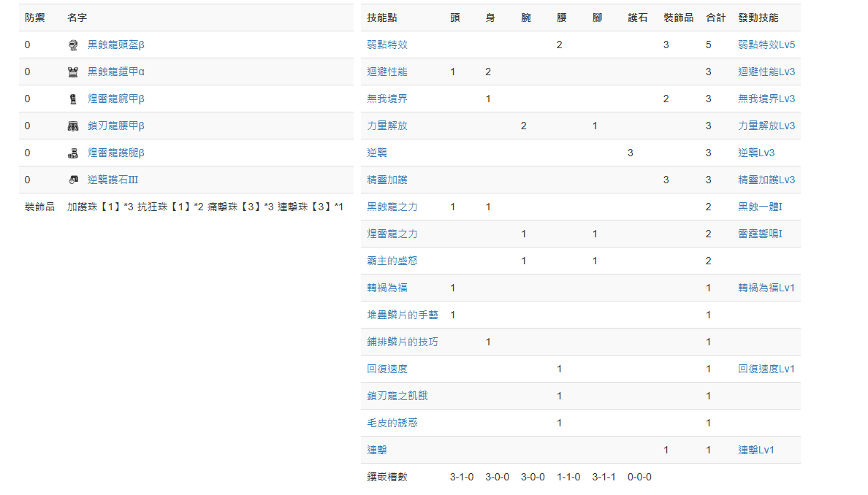Screen dimensions: 868x495
Task: Open the 逆襲護石III charm link
Action: pyautogui.click(x=113, y=180)
